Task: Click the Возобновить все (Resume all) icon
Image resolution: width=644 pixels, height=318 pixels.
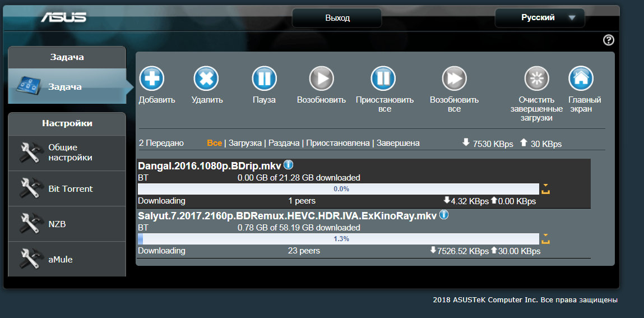Action: point(454,79)
